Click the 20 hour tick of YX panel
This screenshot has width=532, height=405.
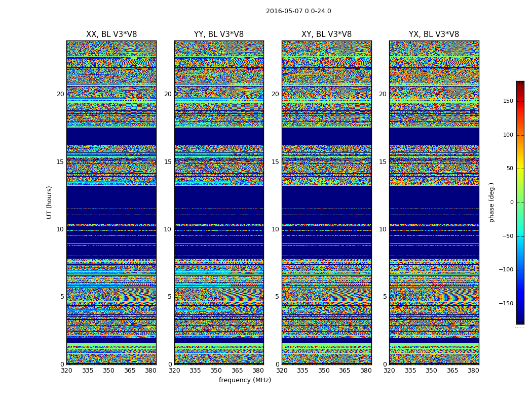(x=383, y=94)
